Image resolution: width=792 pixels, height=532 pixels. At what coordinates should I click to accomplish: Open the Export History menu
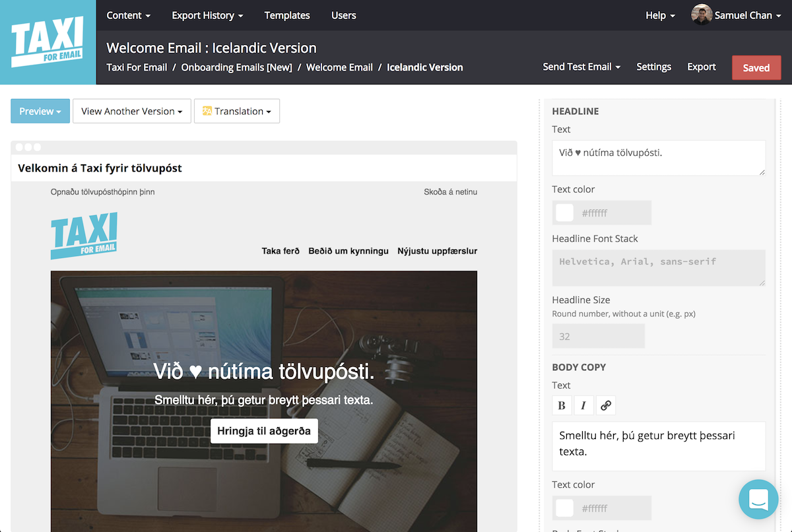click(x=207, y=15)
